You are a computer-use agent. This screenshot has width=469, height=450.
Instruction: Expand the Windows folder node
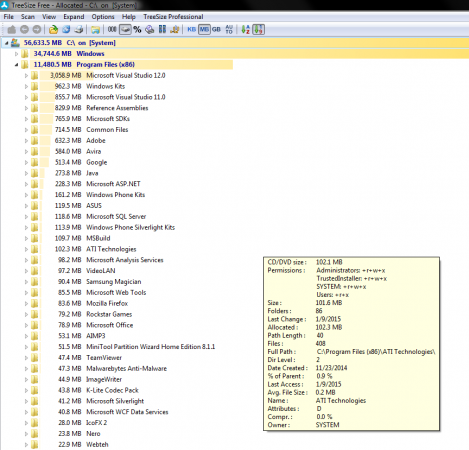pos(16,54)
